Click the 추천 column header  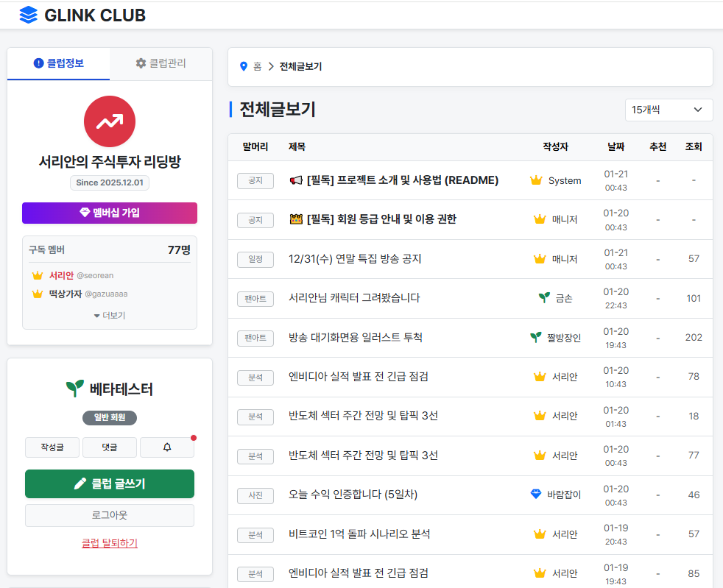pos(658,146)
